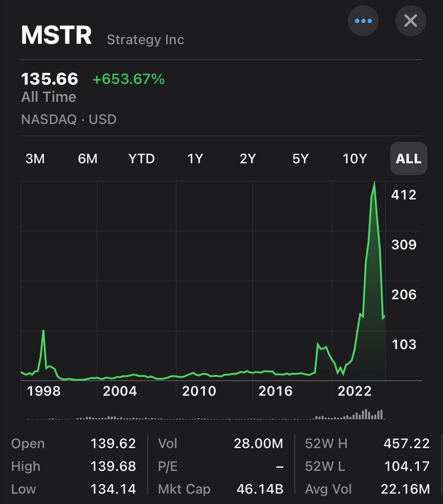Tap the Avg Vol value 22.16M
The image size is (443, 504).
405,489
